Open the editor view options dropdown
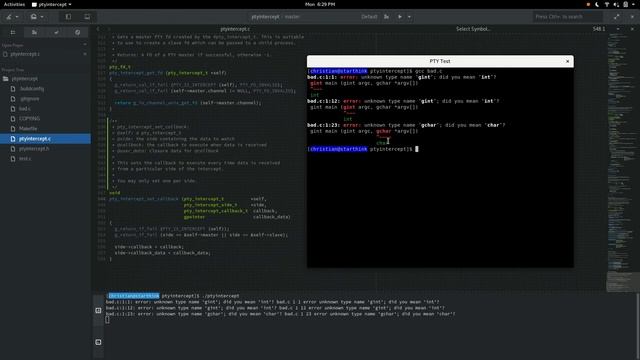This screenshot has height=360, width=640. 618,29
